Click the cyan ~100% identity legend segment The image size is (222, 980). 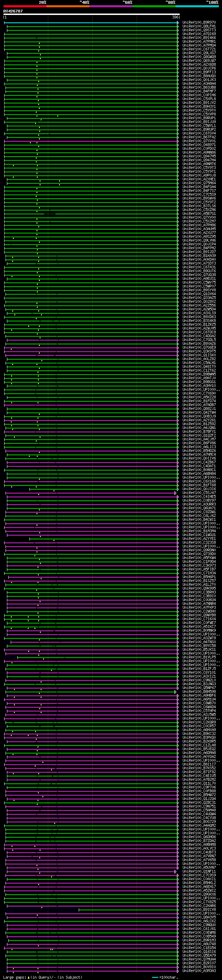[197, 6]
